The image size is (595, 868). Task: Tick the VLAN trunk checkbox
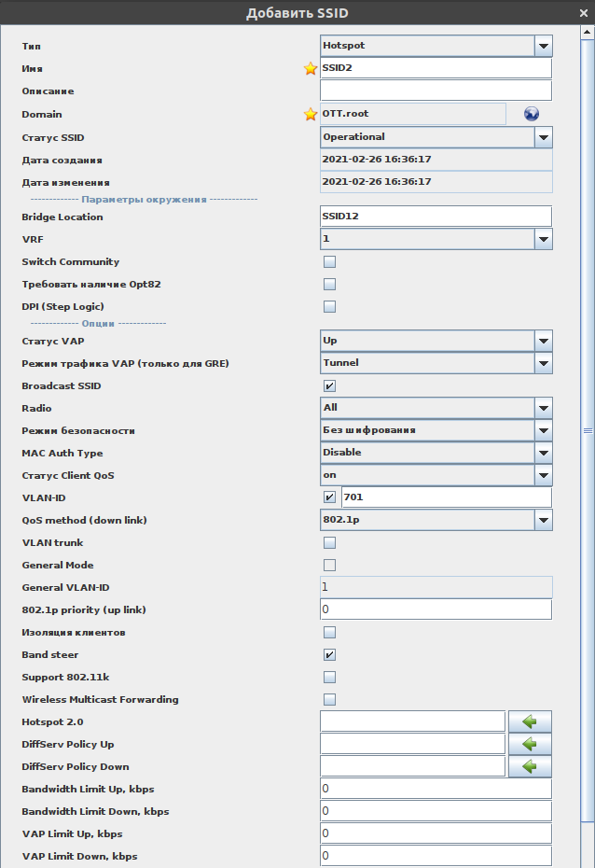(x=329, y=542)
